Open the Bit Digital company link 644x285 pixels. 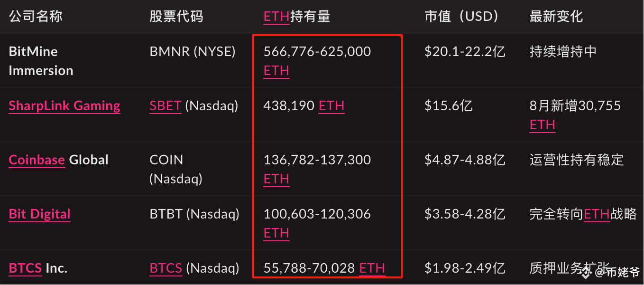tap(39, 214)
